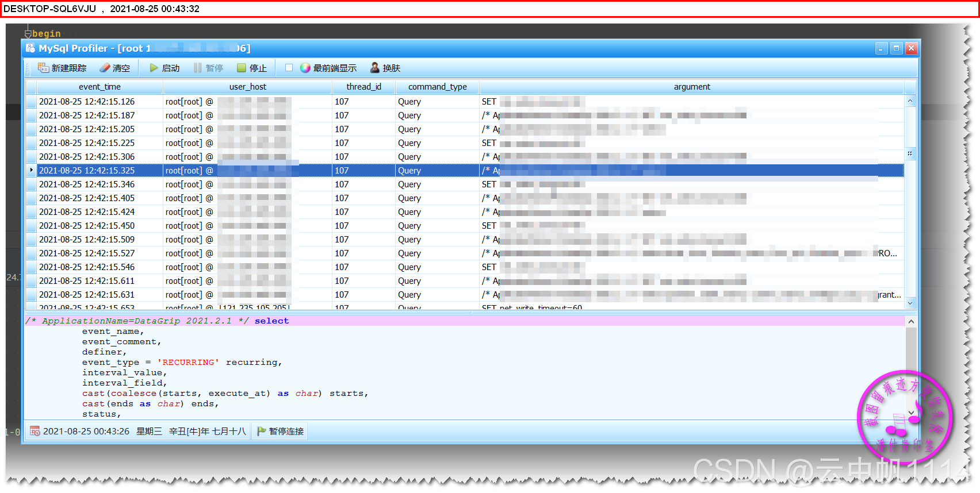
Task: Click the colorful 最前端显示 icon
Action: point(305,68)
